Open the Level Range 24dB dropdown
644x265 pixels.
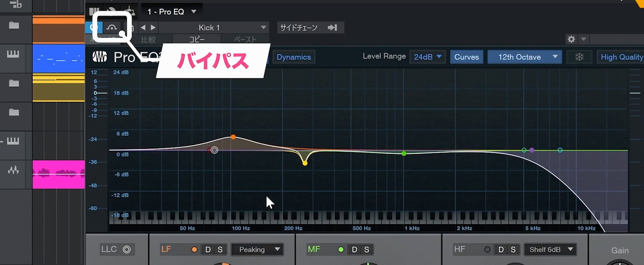click(x=427, y=57)
